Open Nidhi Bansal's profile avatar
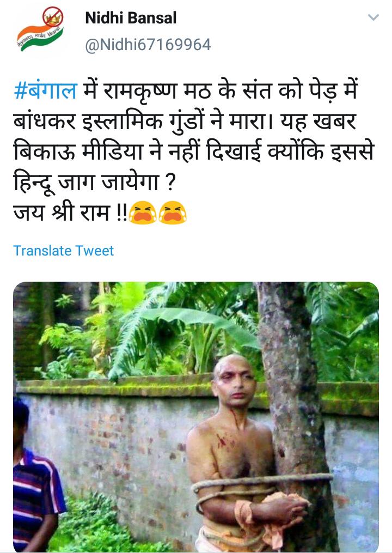This screenshot has height=553, width=392. [x=40, y=30]
